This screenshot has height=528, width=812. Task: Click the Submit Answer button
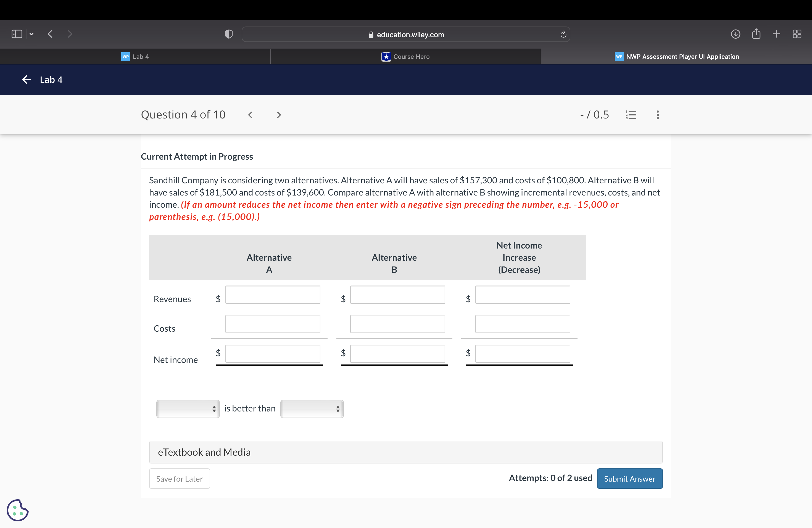[x=629, y=479]
